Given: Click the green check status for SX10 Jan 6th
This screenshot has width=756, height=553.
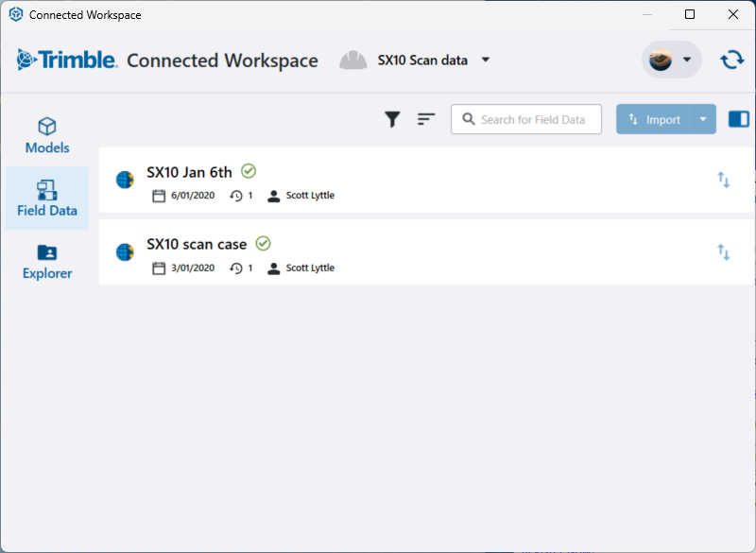Looking at the screenshot, I should click(x=249, y=171).
